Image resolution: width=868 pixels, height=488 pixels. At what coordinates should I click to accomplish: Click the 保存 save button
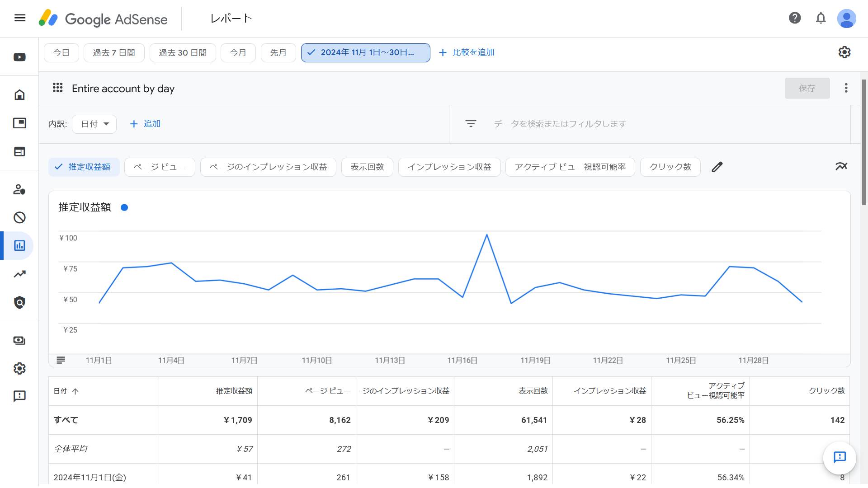pyautogui.click(x=807, y=88)
